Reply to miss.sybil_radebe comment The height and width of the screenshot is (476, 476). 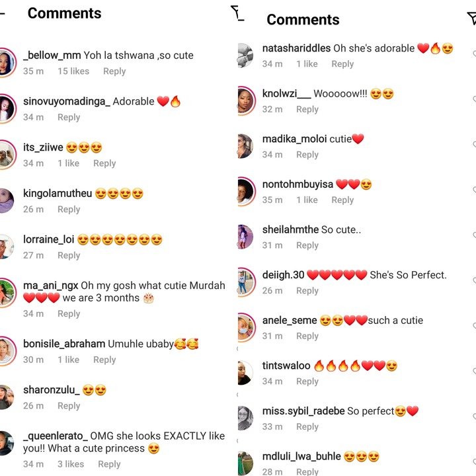[307, 426]
